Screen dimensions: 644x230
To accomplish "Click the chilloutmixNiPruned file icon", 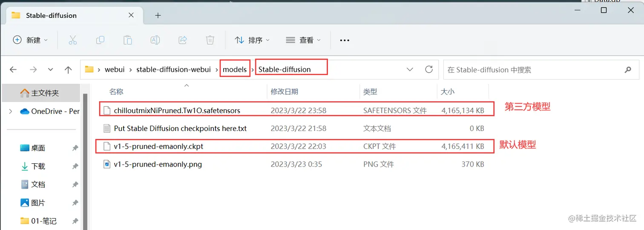I will coord(107,111).
